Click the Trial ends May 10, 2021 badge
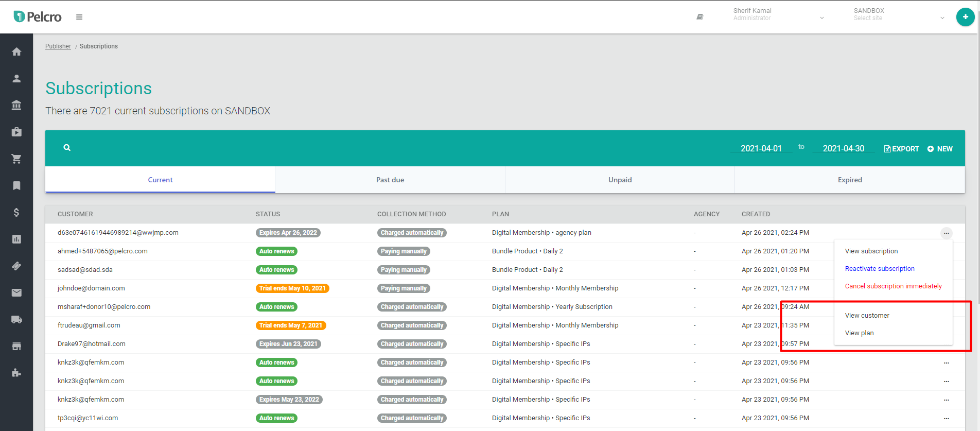Viewport: 980px width, 431px height. click(x=292, y=288)
